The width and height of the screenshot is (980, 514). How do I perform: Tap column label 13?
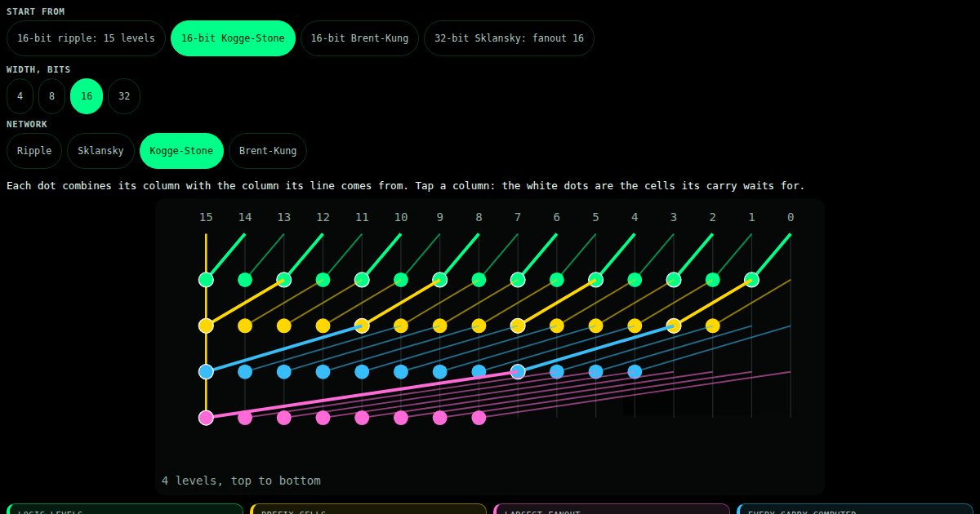pos(284,217)
